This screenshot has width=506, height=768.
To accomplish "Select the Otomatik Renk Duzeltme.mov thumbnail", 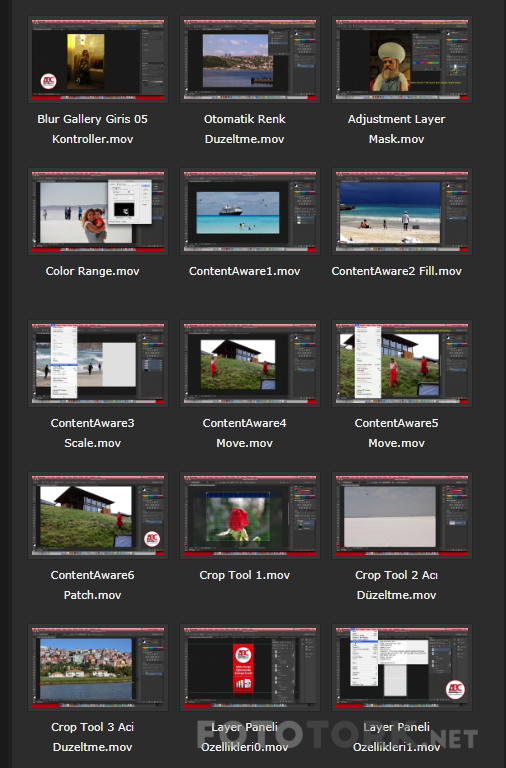I will pyautogui.click(x=250, y=60).
